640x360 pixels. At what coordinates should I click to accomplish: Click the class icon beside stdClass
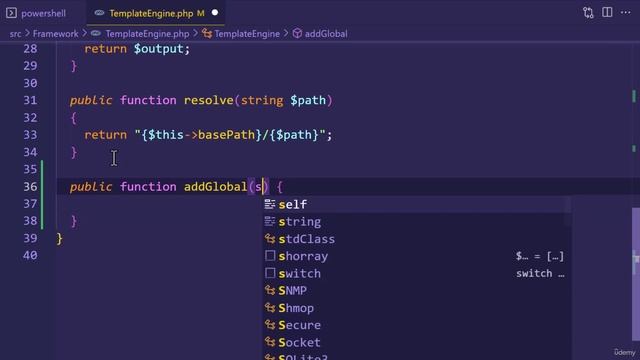point(270,238)
